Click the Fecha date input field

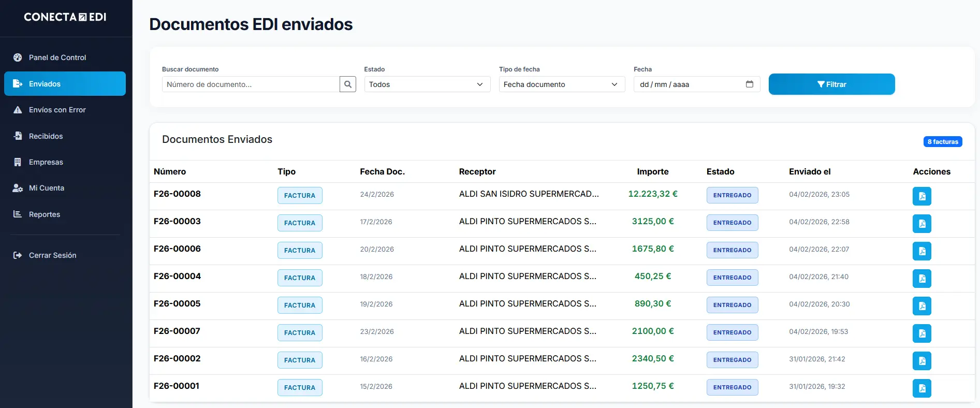(x=689, y=84)
